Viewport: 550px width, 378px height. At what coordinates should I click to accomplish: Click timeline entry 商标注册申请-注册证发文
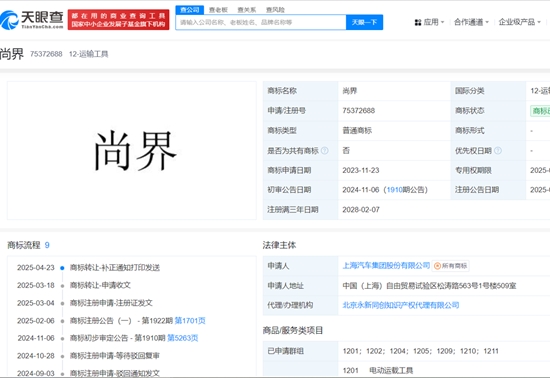coord(111,303)
